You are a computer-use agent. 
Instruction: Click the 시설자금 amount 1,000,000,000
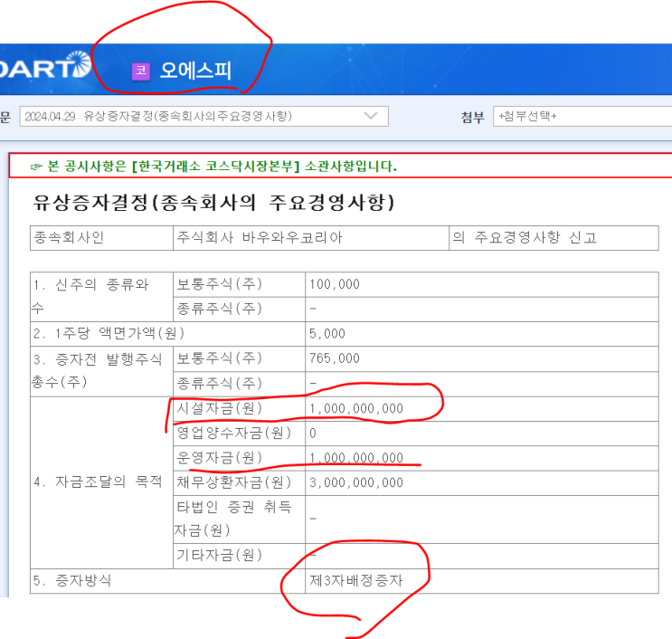356,408
